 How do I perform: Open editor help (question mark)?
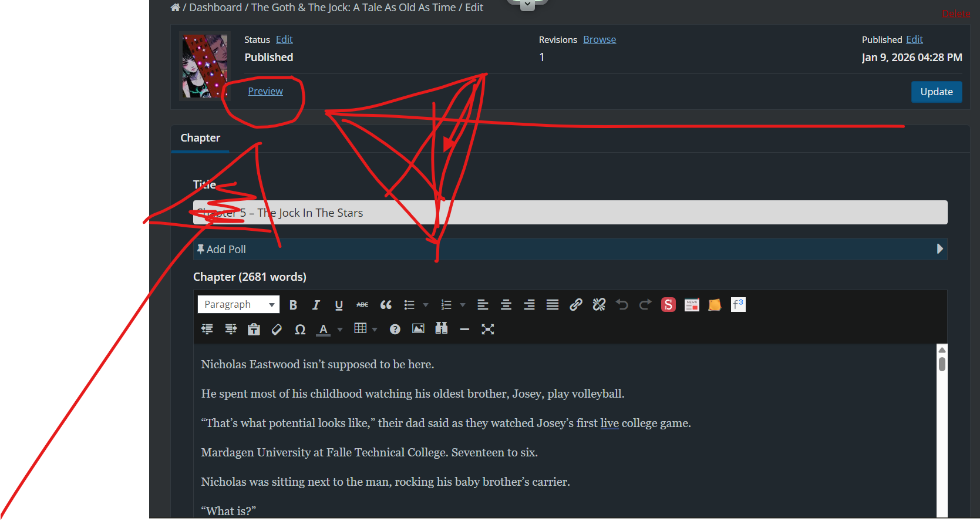tap(395, 329)
